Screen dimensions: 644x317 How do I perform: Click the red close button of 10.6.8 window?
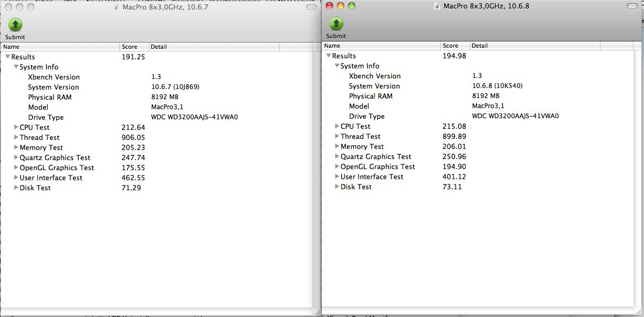point(329,6)
